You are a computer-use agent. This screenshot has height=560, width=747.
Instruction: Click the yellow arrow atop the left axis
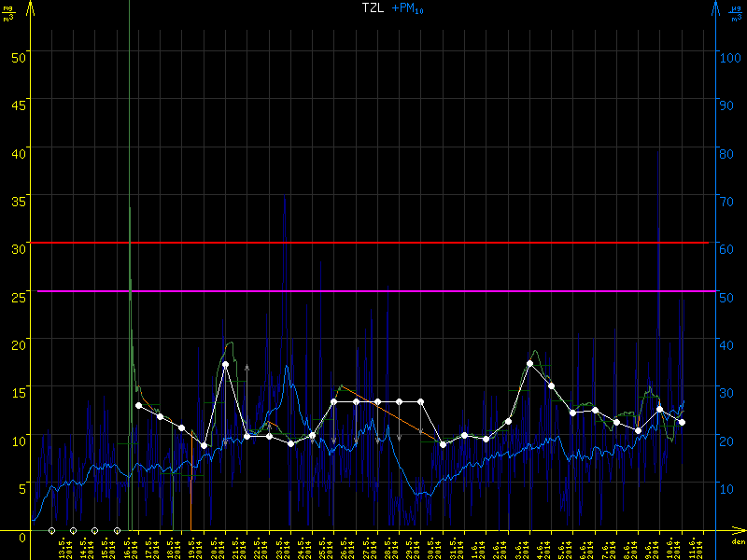pyautogui.click(x=31, y=9)
